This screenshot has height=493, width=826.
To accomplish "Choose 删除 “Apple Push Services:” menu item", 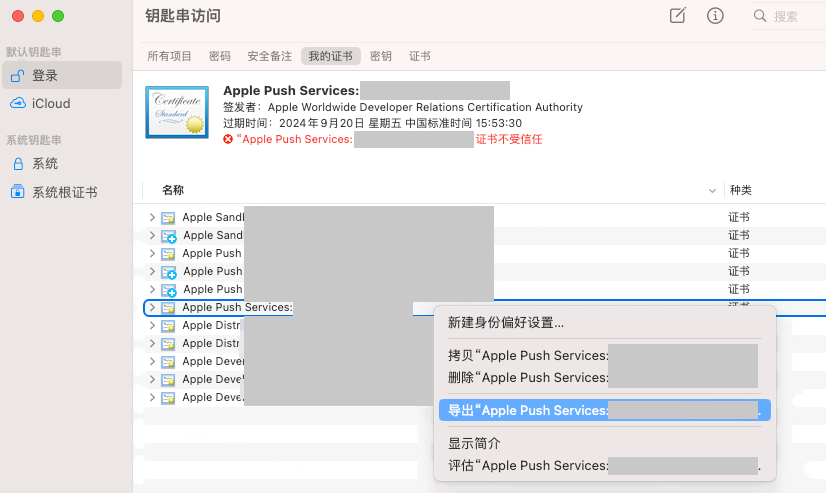I will [x=604, y=378].
